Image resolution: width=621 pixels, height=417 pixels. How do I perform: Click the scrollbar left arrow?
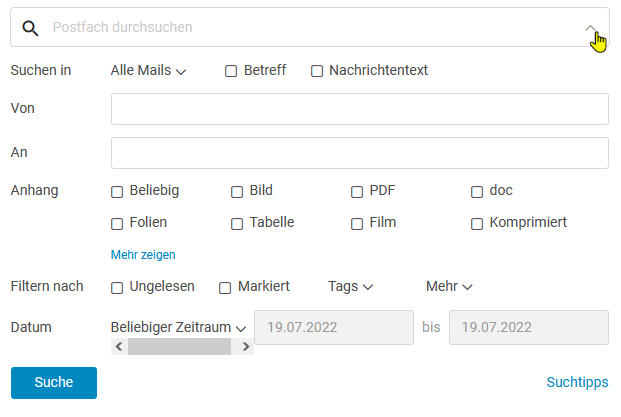tap(119, 347)
